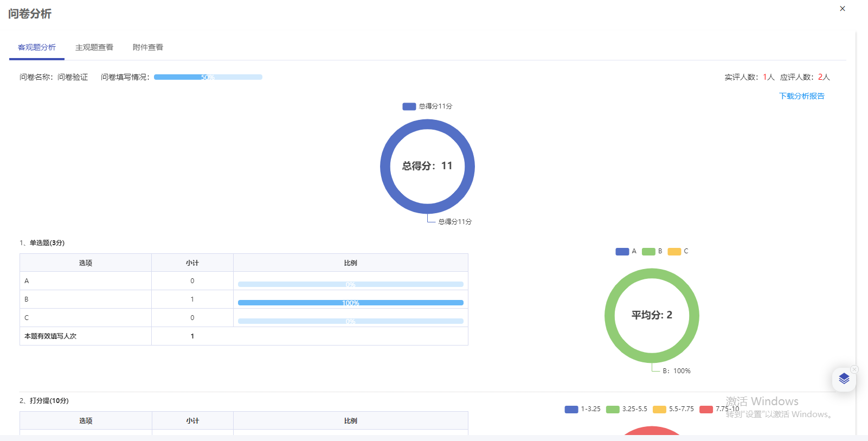Close the 问卷分析 dialog with the X
The height and width of the screenshot is (441, 868).
tap(843, 9)
